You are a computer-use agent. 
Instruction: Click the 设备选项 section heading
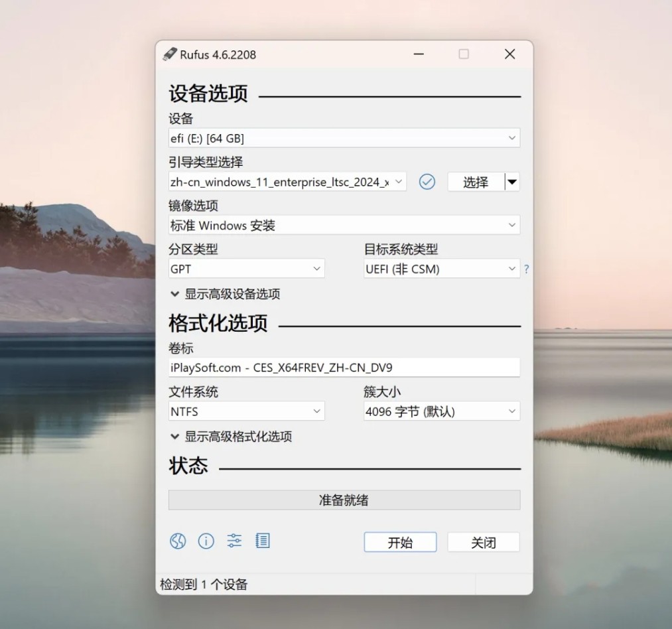(x=208, y=94)
